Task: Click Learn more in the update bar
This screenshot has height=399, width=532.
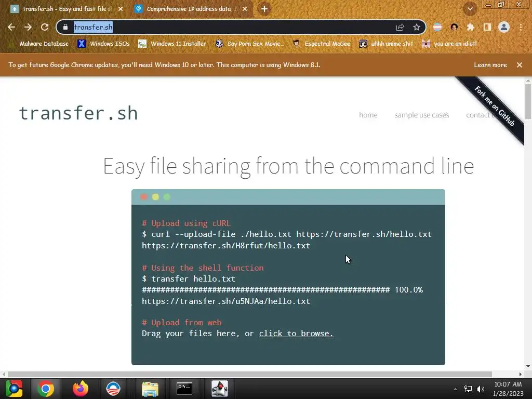Action: pyautogui.click(x=490, y=65)
